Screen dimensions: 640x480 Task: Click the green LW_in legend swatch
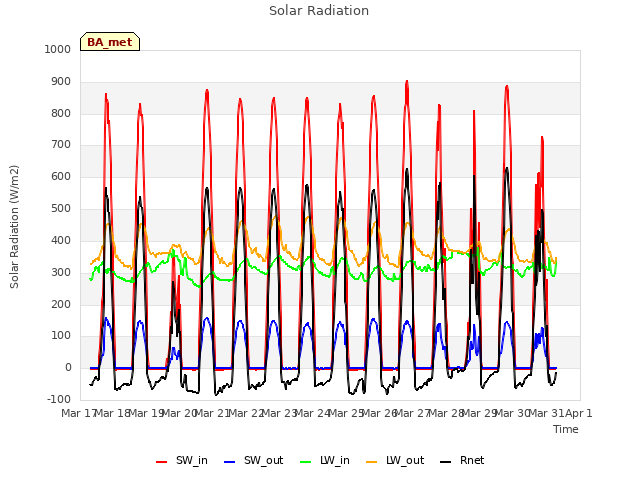click(306, 462)
